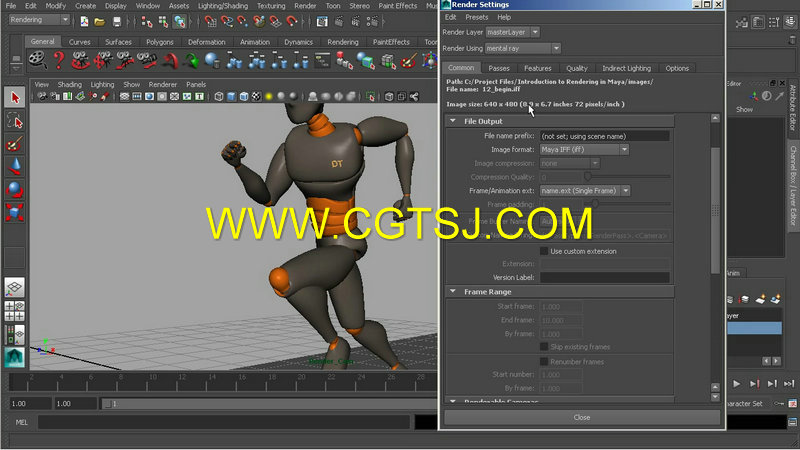The height and width of the screenshot is (450, 800).
Task: Select the Lasso tool in toolbox
Action: pyautogui.click(x=15, y=121)
